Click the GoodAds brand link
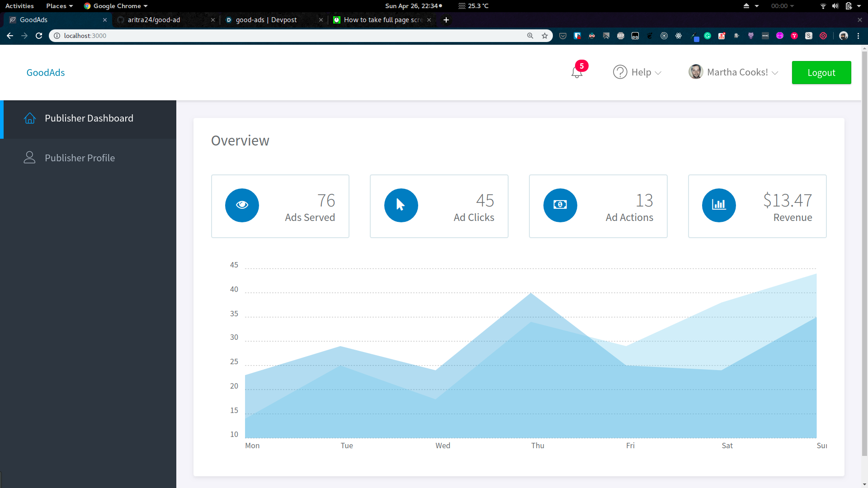868x488 pixels. [x=46, y=73]
